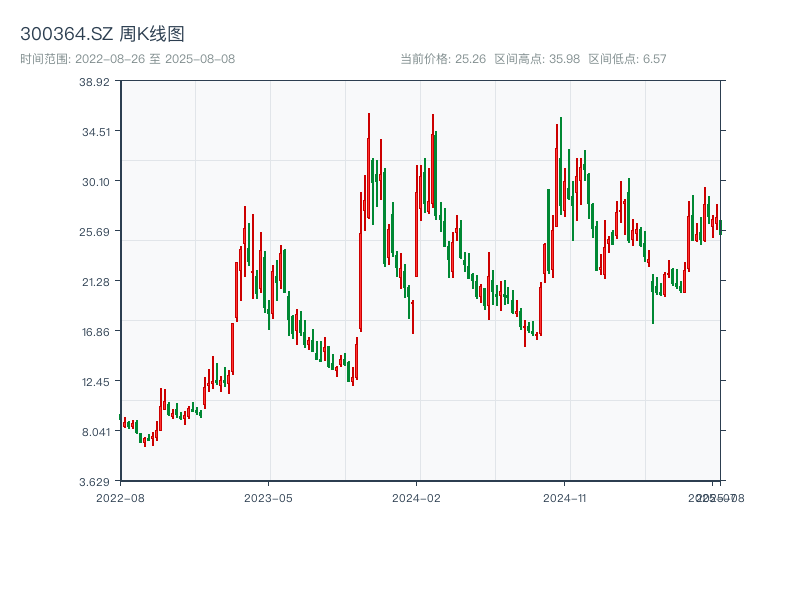Select the 21.28 y-axis label
This screenshot has height=600, width=800.
click(x=96, y=282)
